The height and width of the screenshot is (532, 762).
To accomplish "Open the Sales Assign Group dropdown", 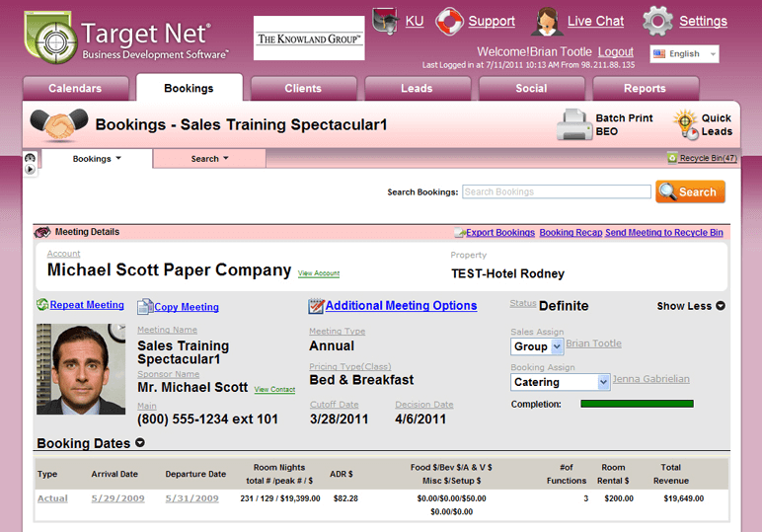I will pyautogui.click(x=537, y=346).
